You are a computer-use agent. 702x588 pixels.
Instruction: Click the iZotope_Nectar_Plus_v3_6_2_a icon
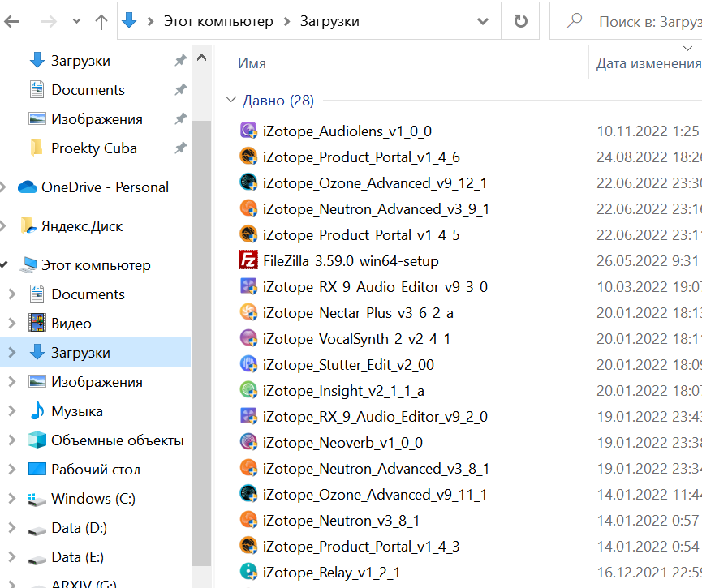pyautogui.click(x=248, y=312)
